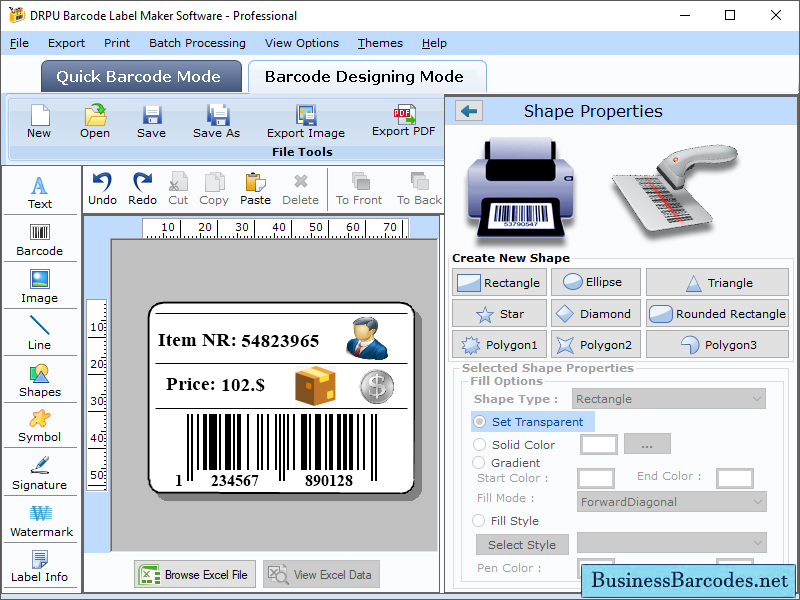The image size is (800, 600).
Task: Open the View Options menu
Action: [x=302, y=43]
